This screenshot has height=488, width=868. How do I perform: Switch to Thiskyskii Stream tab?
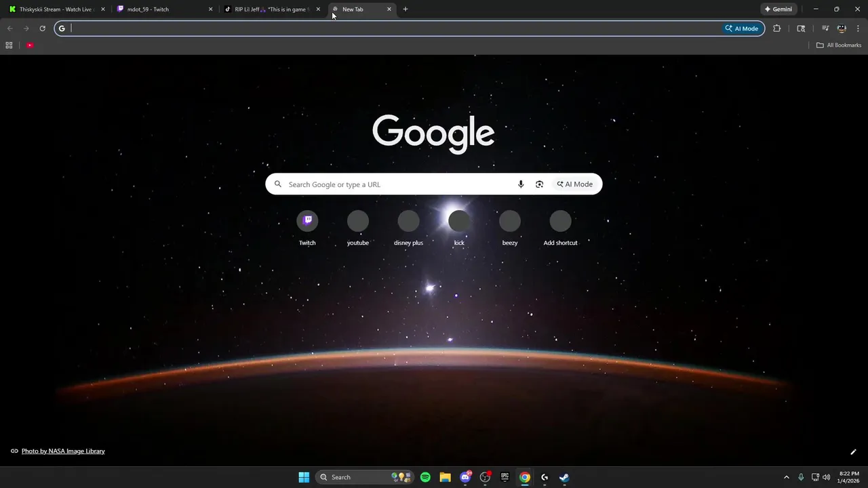click(x=57, y=9)
